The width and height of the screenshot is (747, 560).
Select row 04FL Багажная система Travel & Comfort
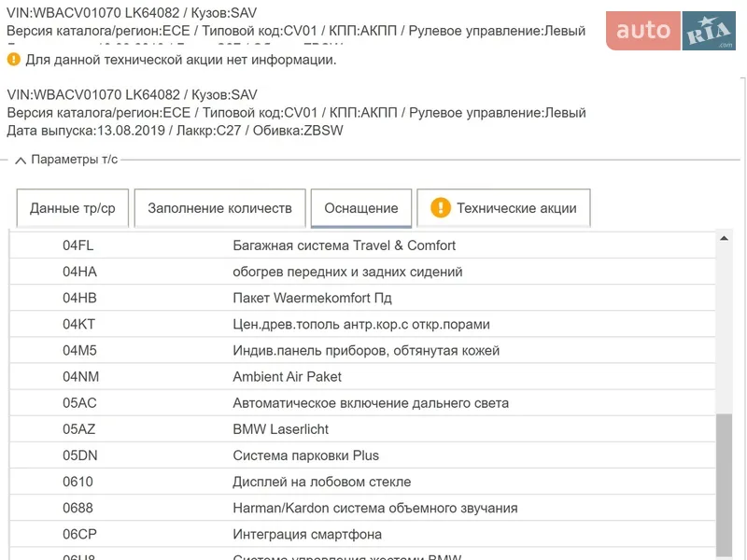[344, 245]
